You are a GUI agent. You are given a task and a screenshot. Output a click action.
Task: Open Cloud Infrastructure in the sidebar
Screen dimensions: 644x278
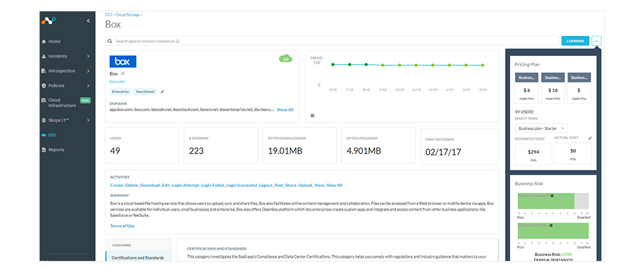pos(62,103)
